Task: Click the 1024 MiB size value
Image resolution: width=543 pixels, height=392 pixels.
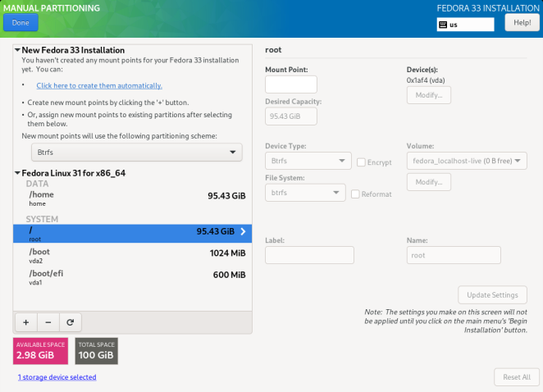Action: click(227, 253)
